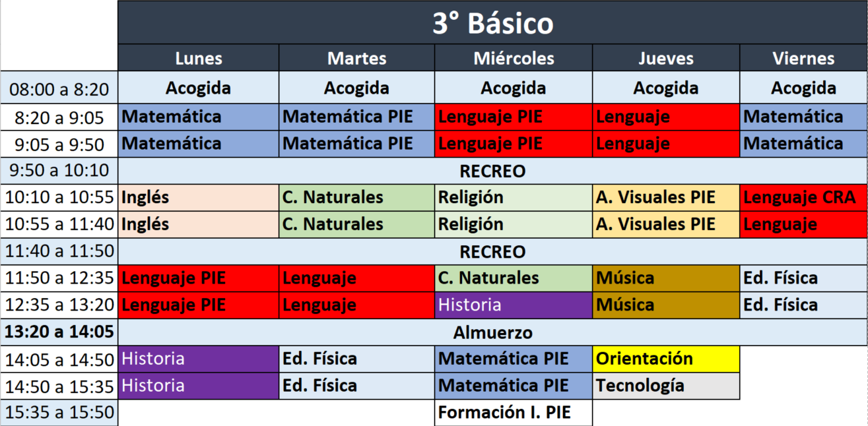The image size is (868, 426).
Task: Click the Miércoles column header
Action: (514, 58)
